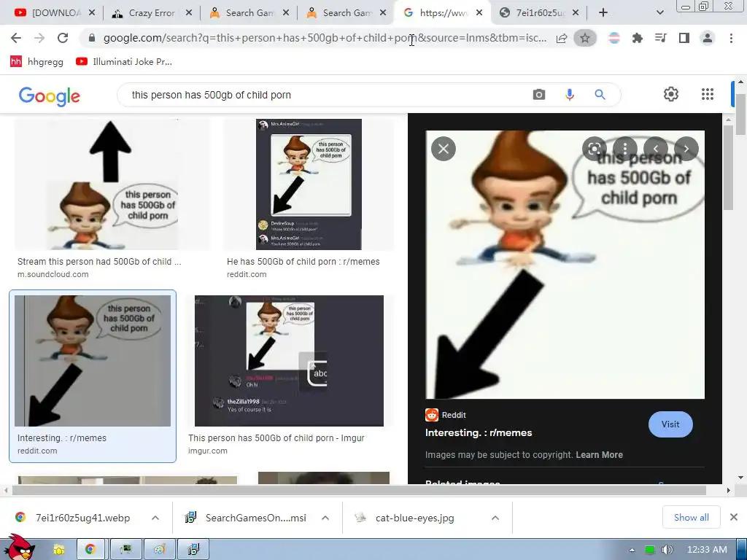
Task: Close the Crazy Error tab
Action: (189, 13)
